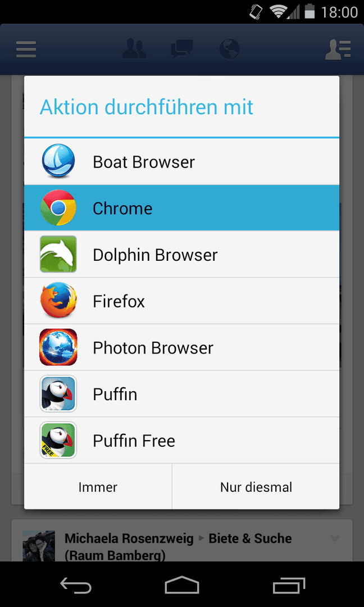
Task: Tap the Boat Browser sailboat icon
Action: (58, 161)
